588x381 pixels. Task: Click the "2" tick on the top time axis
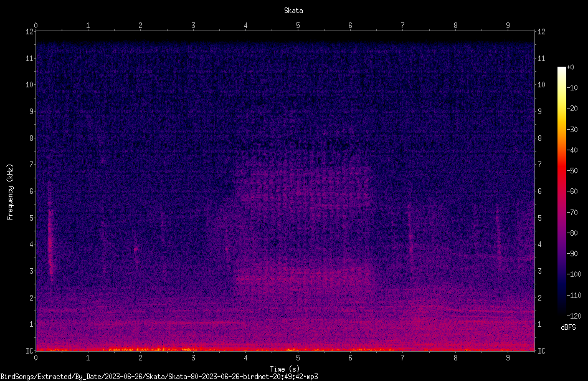pyautogui.click(x=140, y=26)
